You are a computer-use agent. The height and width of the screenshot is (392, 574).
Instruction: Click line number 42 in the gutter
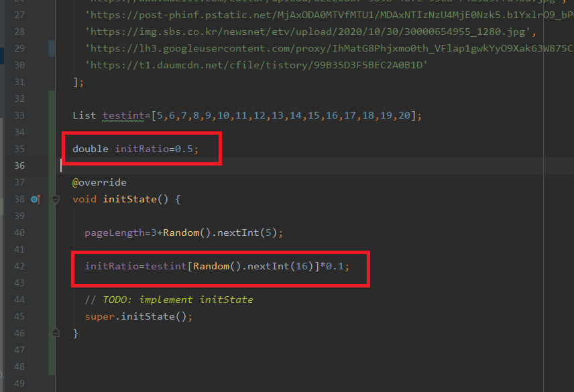coord(19,266)
